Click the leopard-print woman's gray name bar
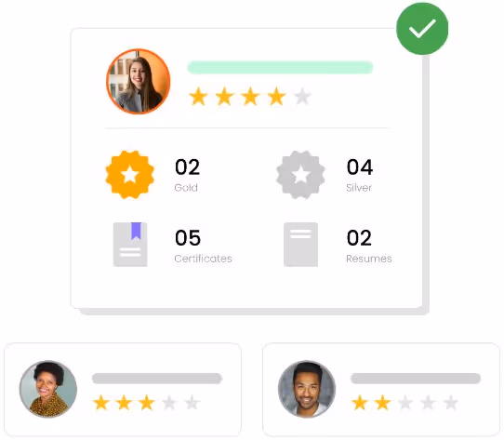 pos(157,379)
